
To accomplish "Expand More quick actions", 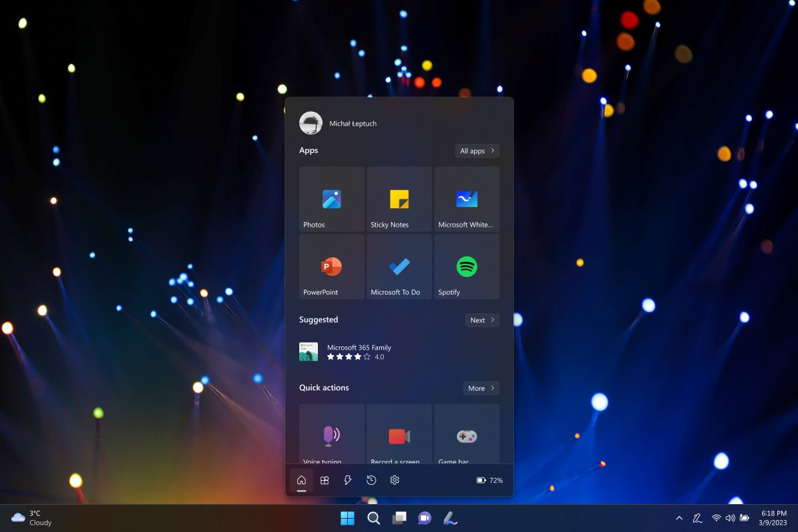I will click(x=481, y=388).
